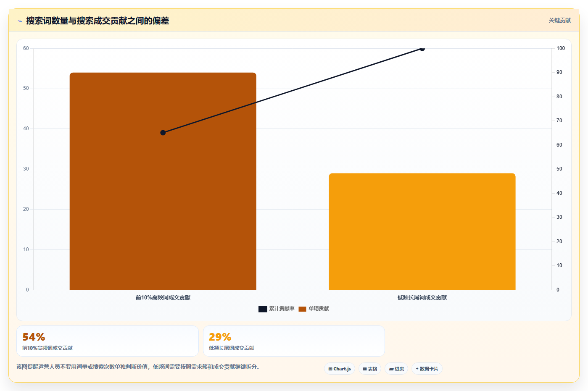Select the Chart.js tag chip
The height and width of the screenshot is (391, 588).
pos(340,369)
